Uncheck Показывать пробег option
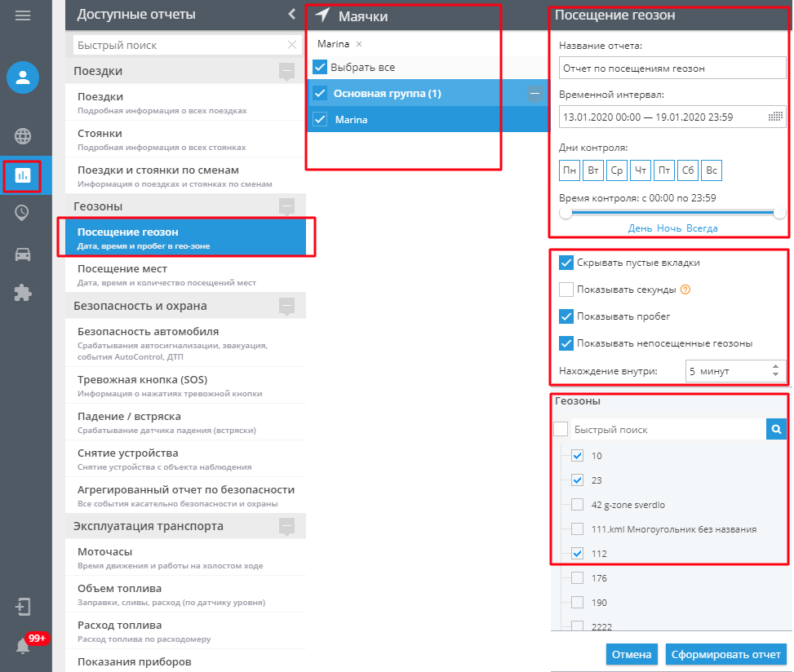 pos(566,316)
